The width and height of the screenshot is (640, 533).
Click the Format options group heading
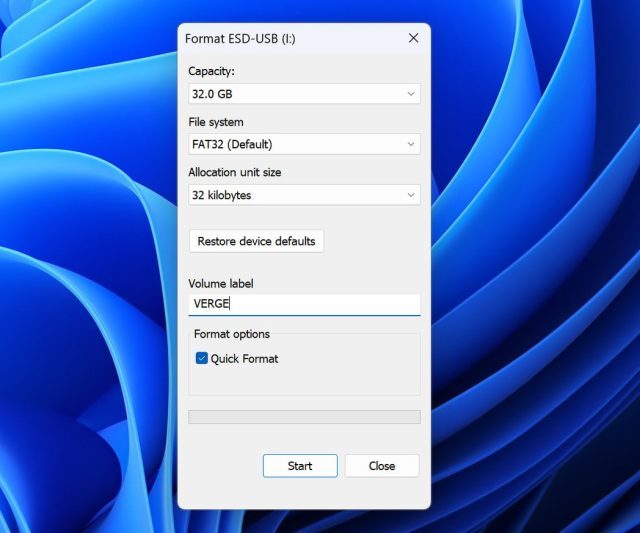[232, 334]
